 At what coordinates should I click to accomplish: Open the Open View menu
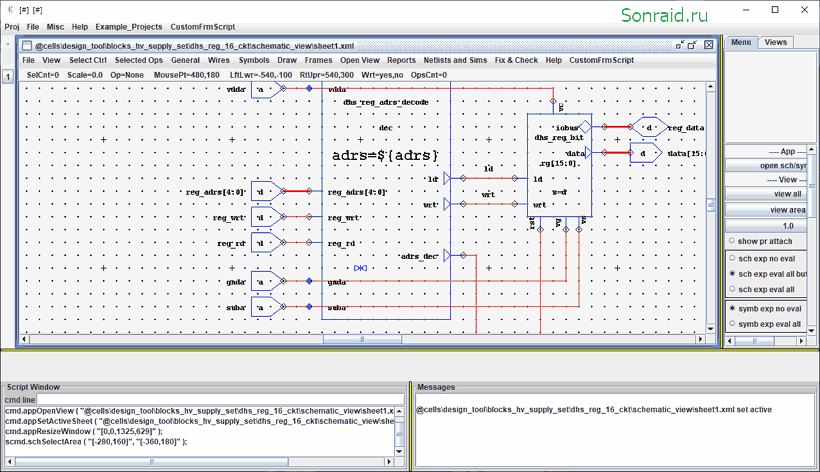point(360,60)
